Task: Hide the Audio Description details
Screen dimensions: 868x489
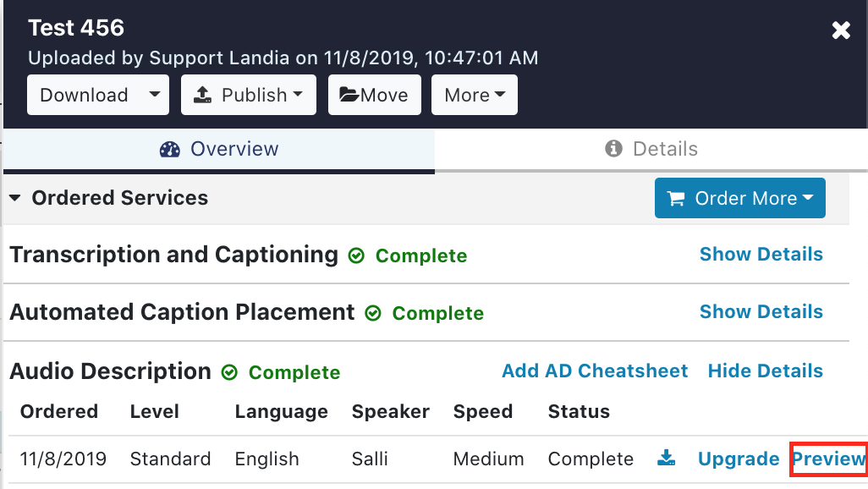Action: tap(765, 371)
